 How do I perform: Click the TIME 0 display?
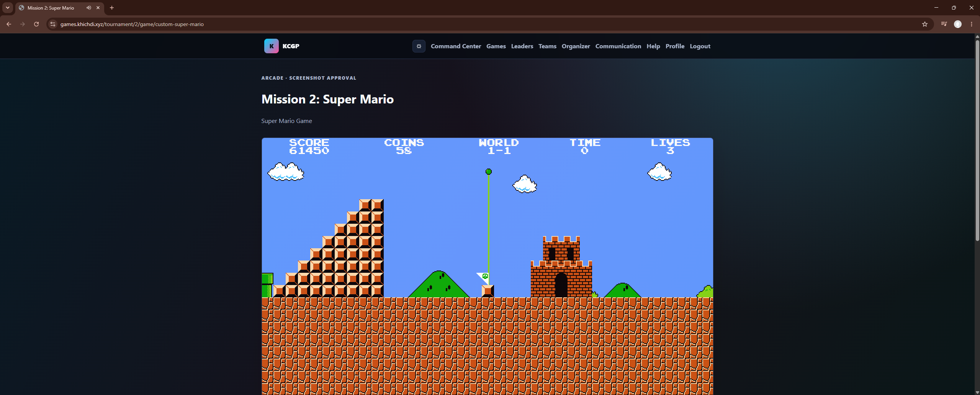click(x=585, y=147)
